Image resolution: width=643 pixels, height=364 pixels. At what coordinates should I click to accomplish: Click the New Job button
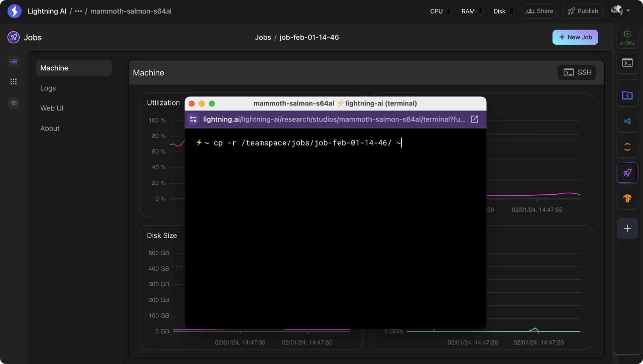coord(575,37)
